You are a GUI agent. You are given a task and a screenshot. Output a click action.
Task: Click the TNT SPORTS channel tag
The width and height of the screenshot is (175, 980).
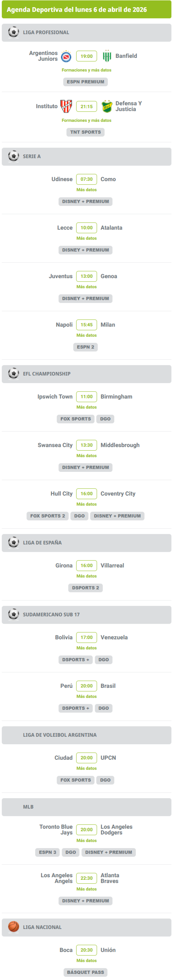85,132
